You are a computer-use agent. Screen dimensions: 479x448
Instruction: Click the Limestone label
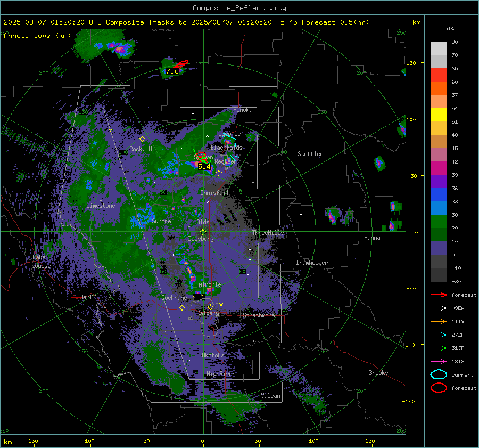click(x=101, y=206)
